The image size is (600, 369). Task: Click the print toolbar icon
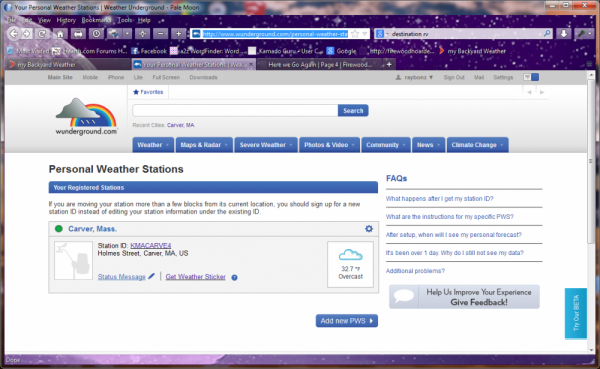pyautogui.click(x=78, y=34)
